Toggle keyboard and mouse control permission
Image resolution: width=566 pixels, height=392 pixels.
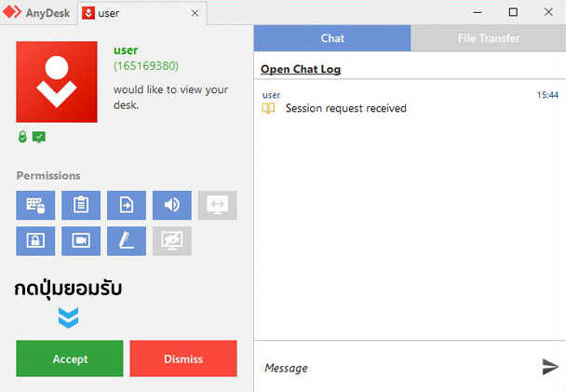(35, 206)
